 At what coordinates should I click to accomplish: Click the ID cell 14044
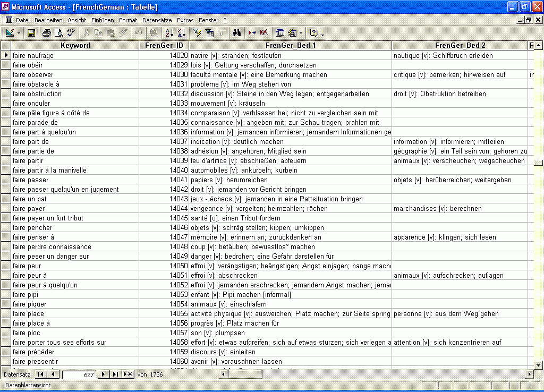click(x=164, y=209)
